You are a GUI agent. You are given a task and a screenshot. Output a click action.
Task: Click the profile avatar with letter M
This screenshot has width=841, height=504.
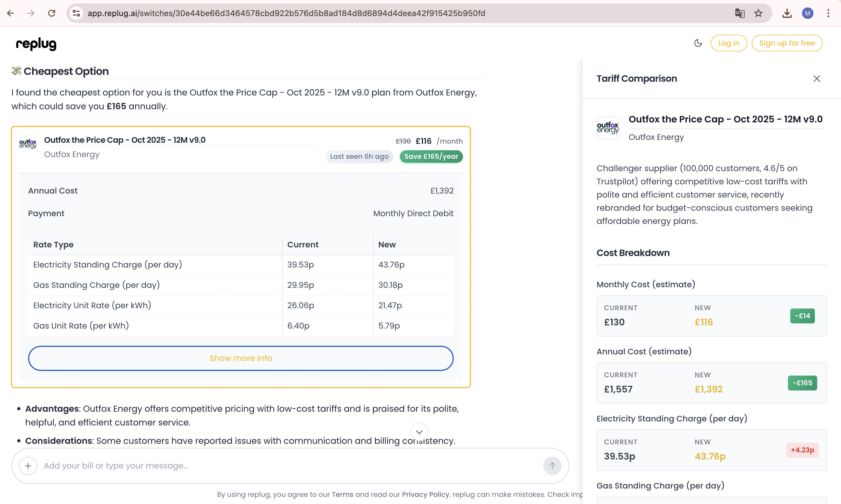(x=808, y=13)
